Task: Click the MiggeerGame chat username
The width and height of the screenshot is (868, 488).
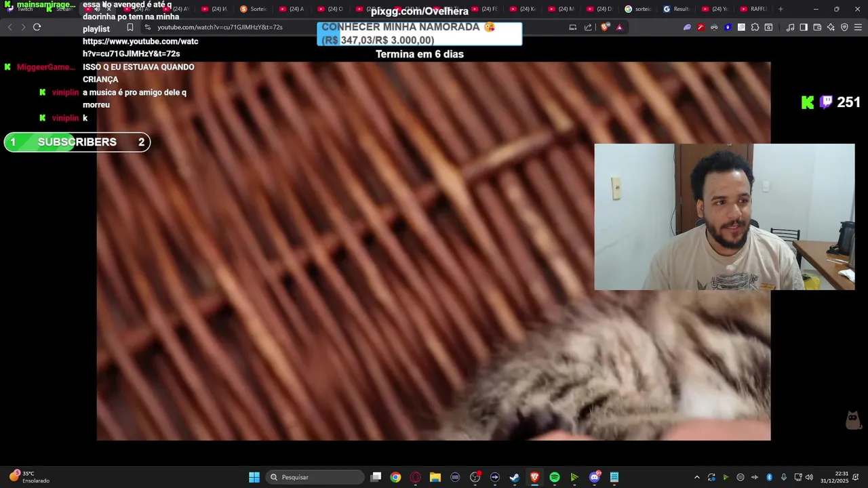Action: [45, 67]
